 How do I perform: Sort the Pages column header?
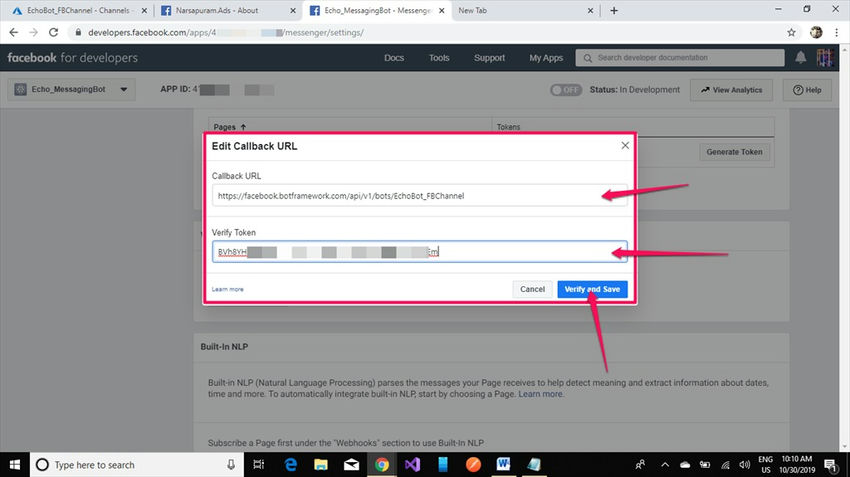coord(230,127)
